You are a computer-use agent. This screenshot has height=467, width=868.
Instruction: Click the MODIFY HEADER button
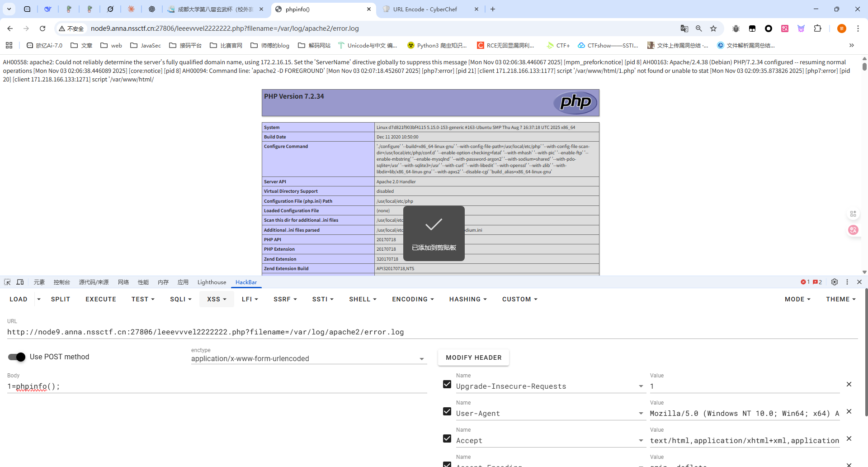473,357
